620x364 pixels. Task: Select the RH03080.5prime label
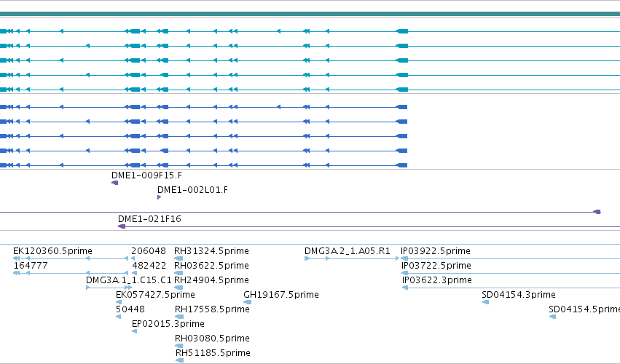(x=212, y=339)
